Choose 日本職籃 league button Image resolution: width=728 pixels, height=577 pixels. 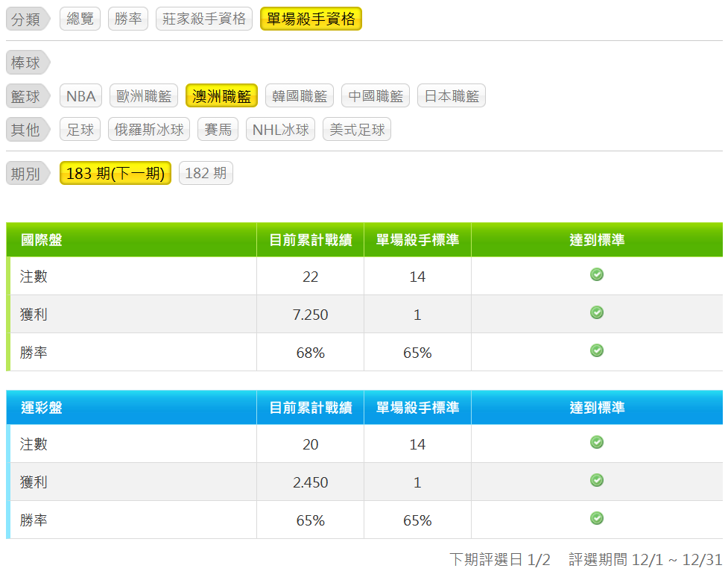452,96
